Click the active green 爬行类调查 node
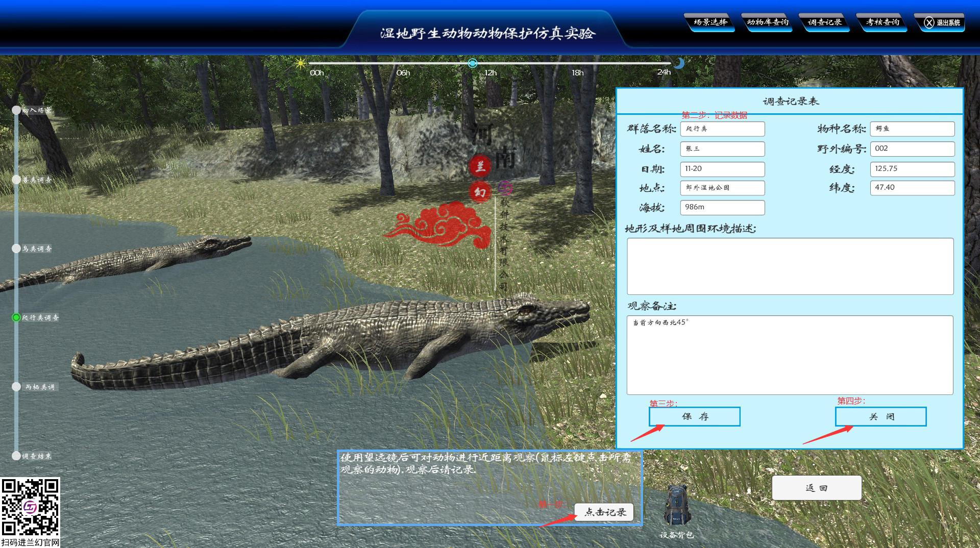This screenshot has width=980, height=548. [x=15, y=317]
